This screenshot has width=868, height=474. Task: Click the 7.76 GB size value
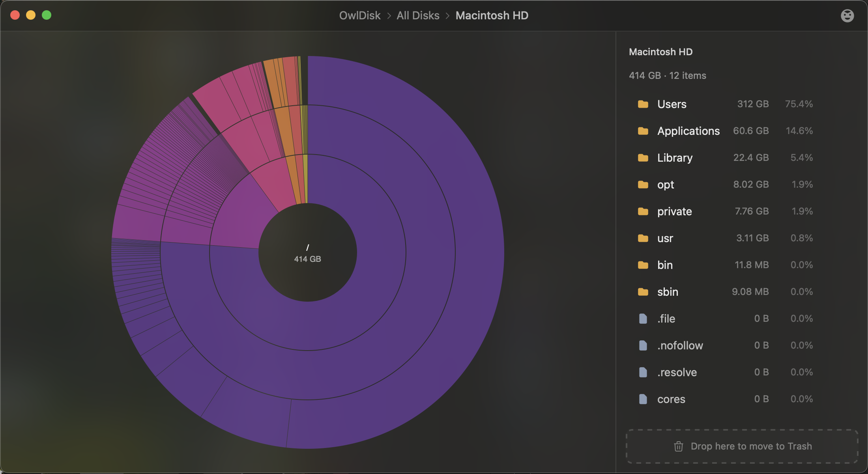click(x=752, y=211)
